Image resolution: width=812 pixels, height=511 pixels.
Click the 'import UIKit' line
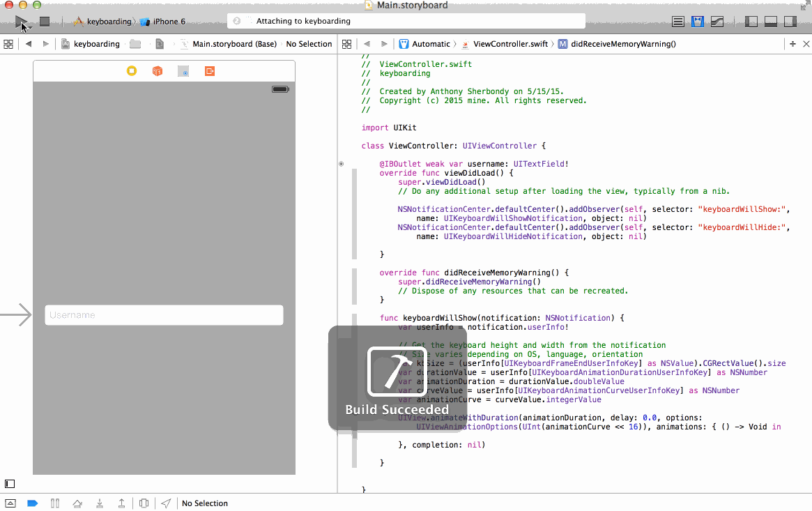tap(389, 128)
